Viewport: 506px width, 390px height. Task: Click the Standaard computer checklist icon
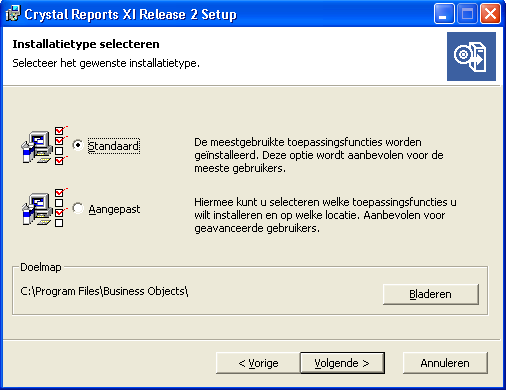coord(45,145)
